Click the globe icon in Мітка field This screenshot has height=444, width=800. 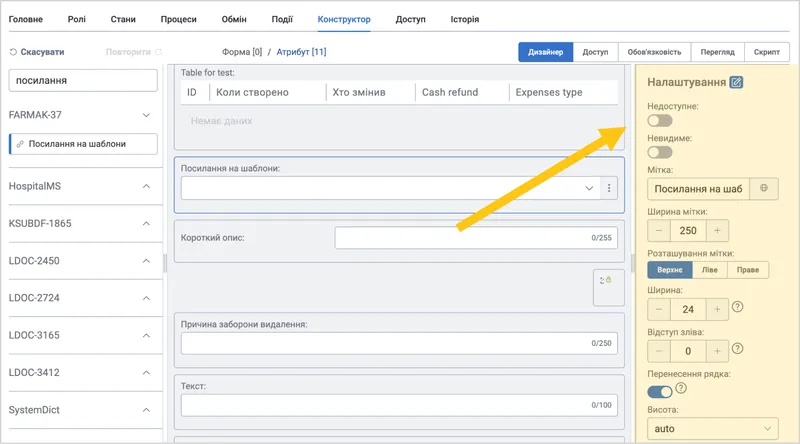[x=764, y=188]
